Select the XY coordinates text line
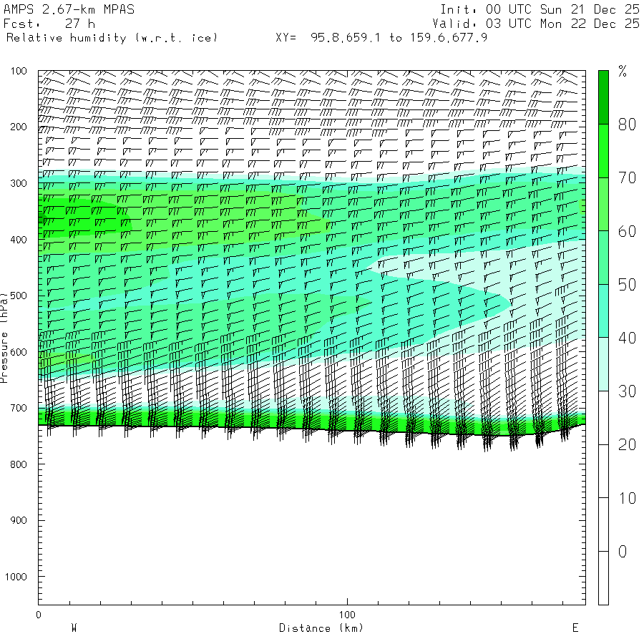Screen dimensions: 644x644 coord(381,38)
